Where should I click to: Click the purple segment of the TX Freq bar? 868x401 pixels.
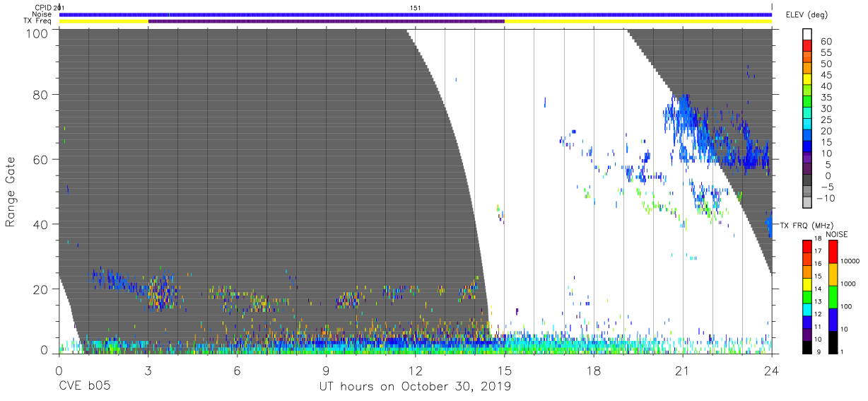point(326,21)
